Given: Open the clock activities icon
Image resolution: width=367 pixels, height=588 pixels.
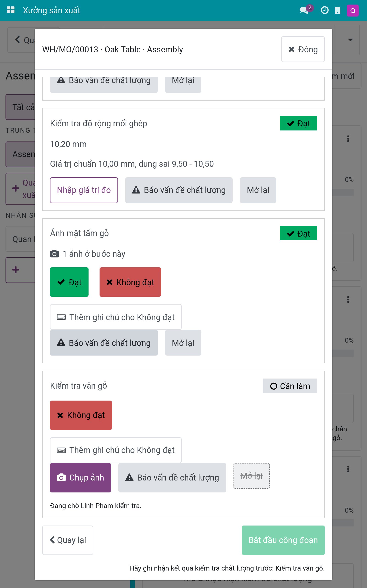Looking at the screenshot, I should (325, 10).
